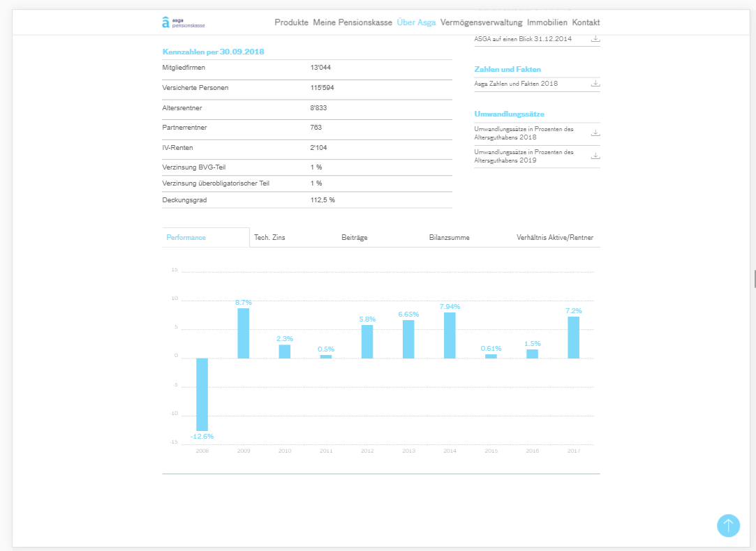Download Umwandlungssätze 2018 via its icon
Image resolution: width=756 pixels, height=551 pixels.
click(x=595, y=133)
